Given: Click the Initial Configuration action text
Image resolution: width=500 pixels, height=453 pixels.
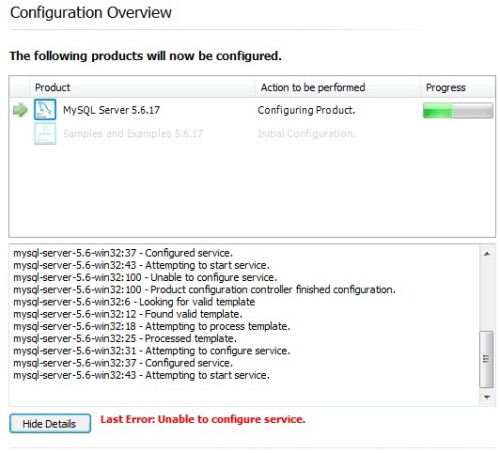Looking at the screenshot, I should [x=306, y=134].
